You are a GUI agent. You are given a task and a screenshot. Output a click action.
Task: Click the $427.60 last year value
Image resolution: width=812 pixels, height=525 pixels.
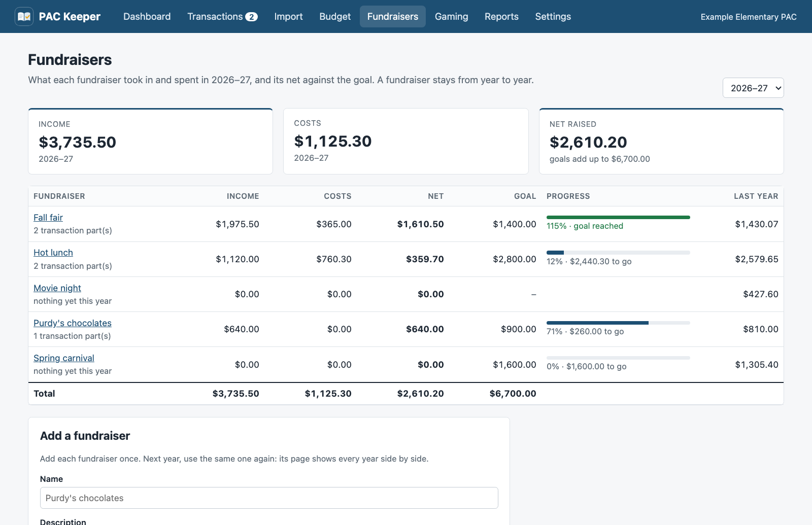[x=761, y=294]
